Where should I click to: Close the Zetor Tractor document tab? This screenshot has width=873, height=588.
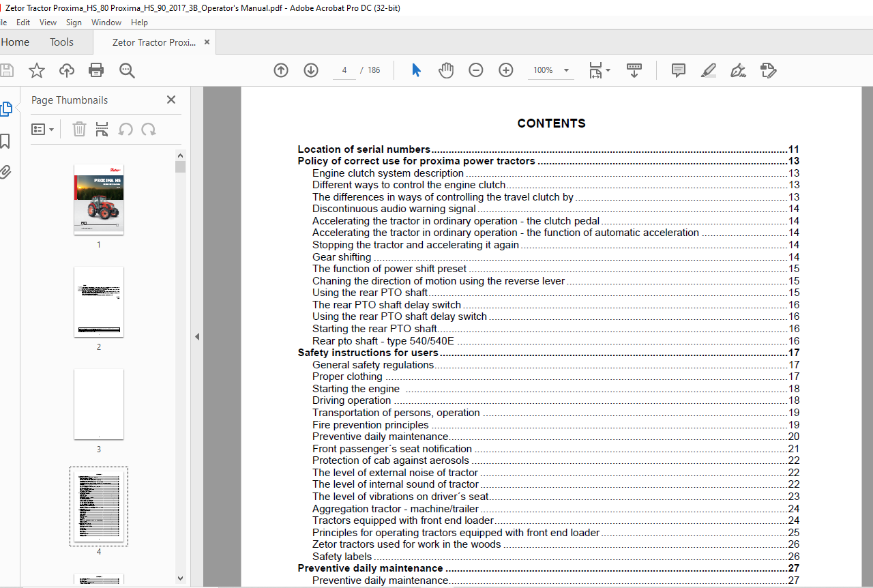pos(207,42)
